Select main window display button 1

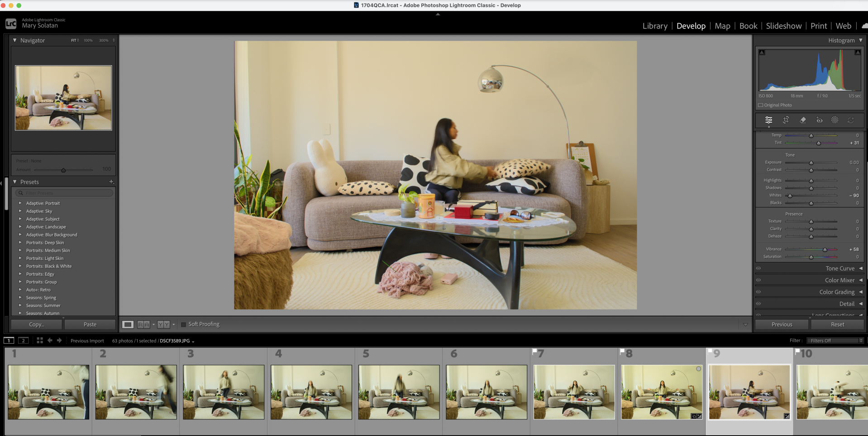(x=9, y=340)
